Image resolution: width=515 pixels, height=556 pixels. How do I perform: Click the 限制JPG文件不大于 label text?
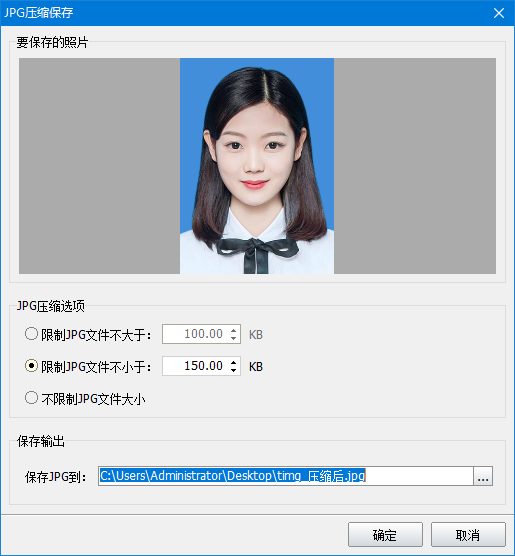click(96, 335)
